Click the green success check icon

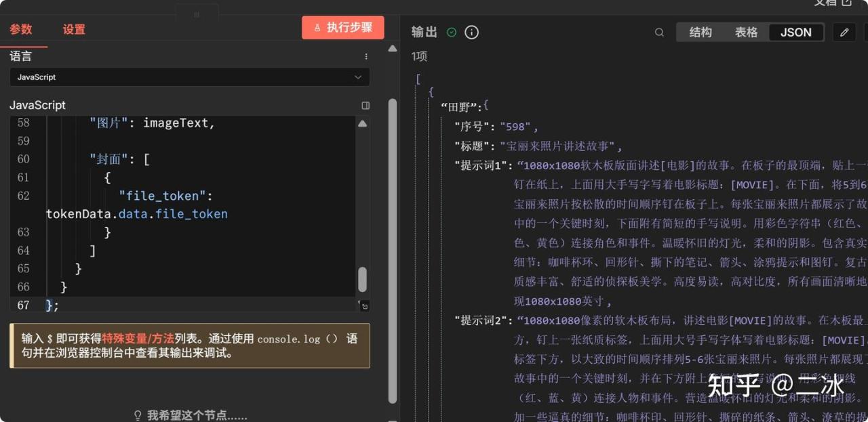pos(452,32)
